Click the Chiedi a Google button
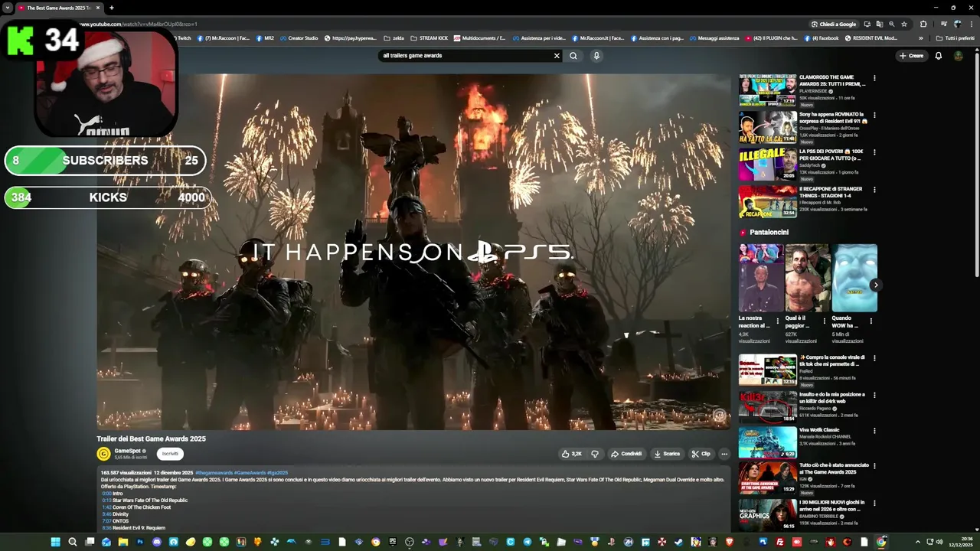Image resolution: width=980 pixels, height=551 pixels. point(834,24)
